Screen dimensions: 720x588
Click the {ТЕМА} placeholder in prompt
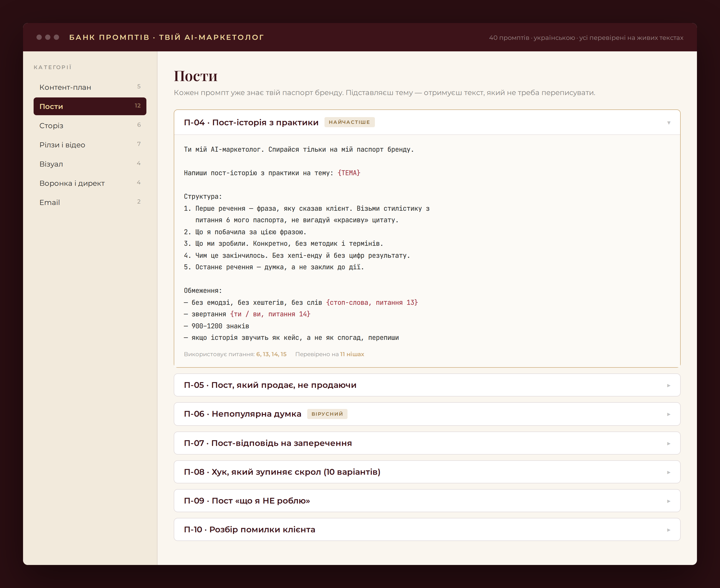click(349, 173)
